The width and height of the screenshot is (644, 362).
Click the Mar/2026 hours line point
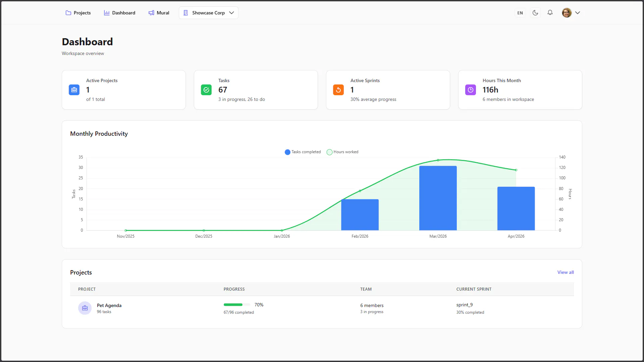click(438, 160)
